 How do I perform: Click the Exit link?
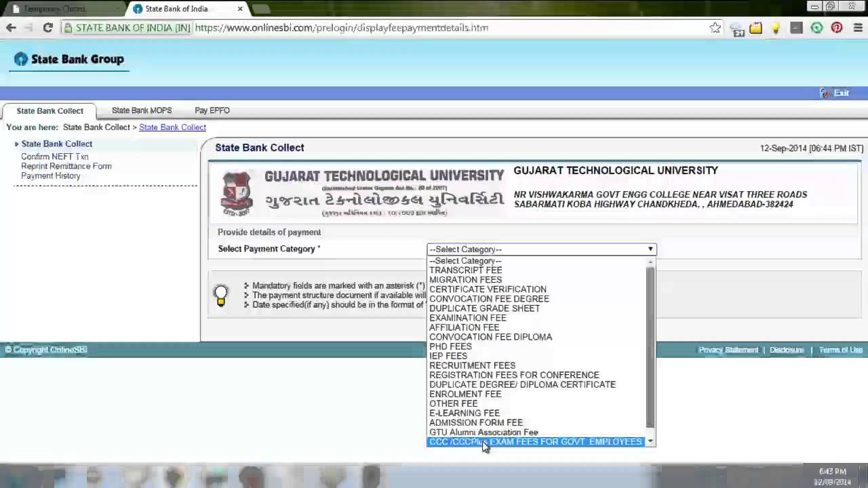point(835,93)
